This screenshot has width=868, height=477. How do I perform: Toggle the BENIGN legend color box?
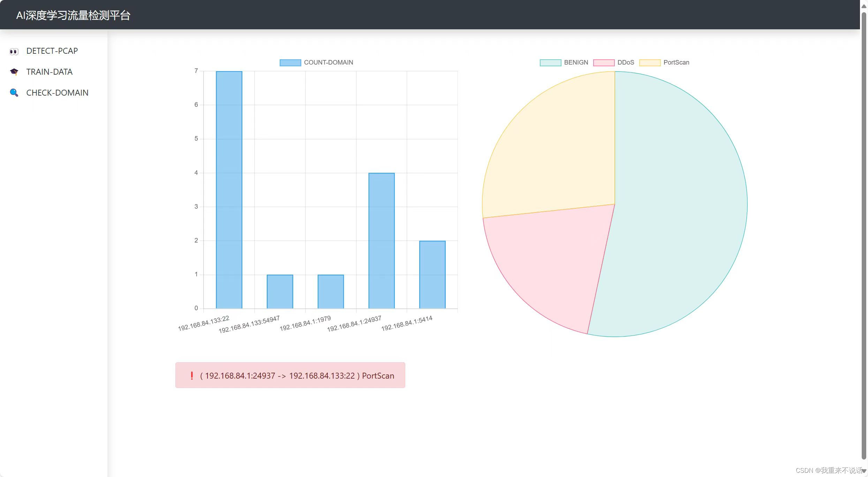(x=550, y=63)
